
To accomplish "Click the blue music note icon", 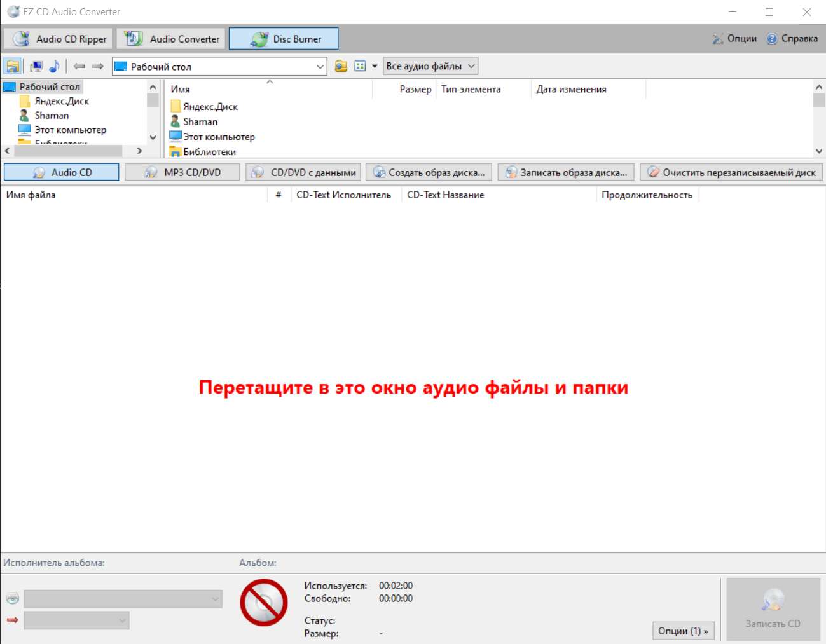I will pyautogui.click(x=54, y=66).
